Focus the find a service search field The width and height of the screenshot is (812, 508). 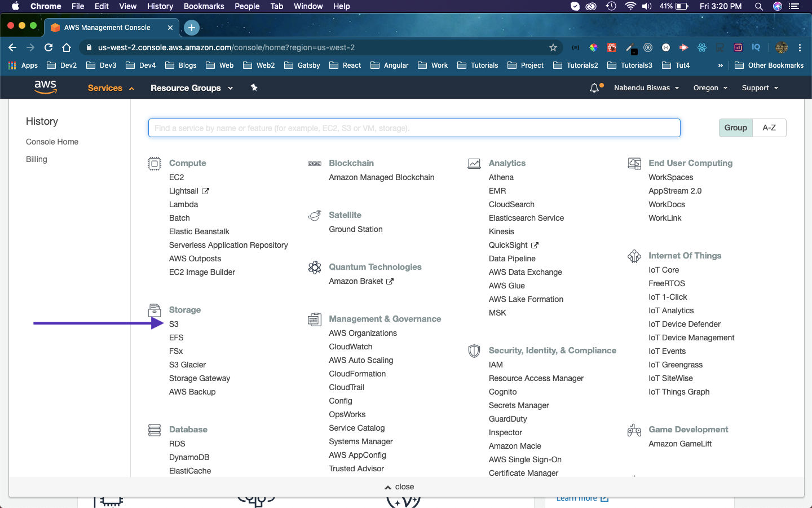tap(414, 128)
